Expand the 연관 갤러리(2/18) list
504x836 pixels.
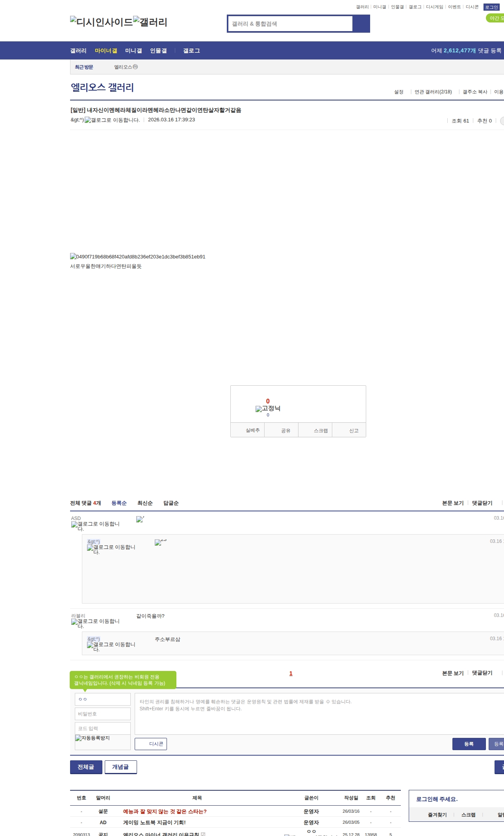[433, 92]
